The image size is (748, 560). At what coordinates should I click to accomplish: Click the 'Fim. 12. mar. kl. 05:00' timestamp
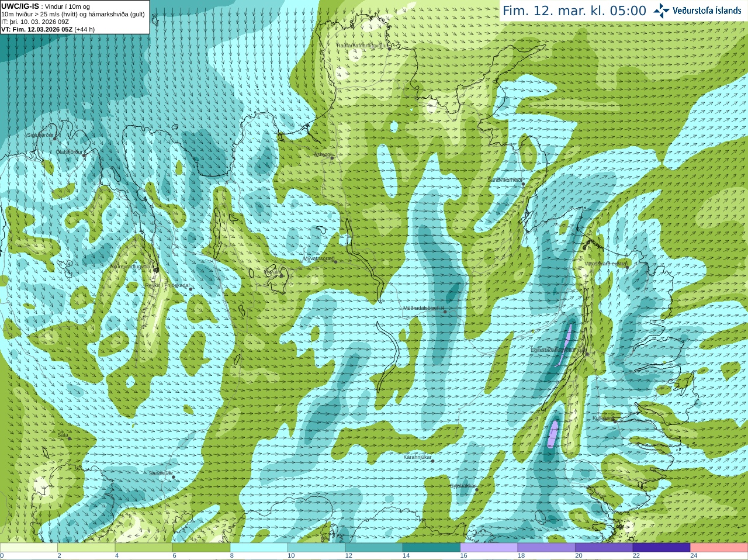574,11
